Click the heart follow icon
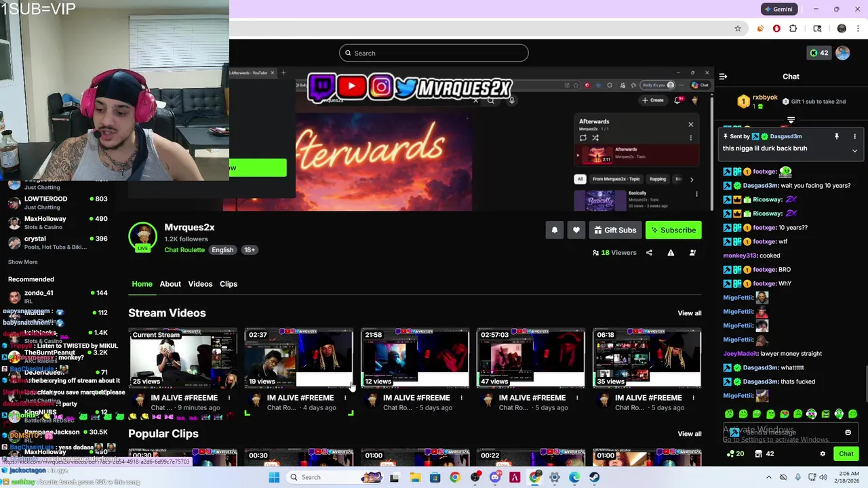 coord(576,230)
